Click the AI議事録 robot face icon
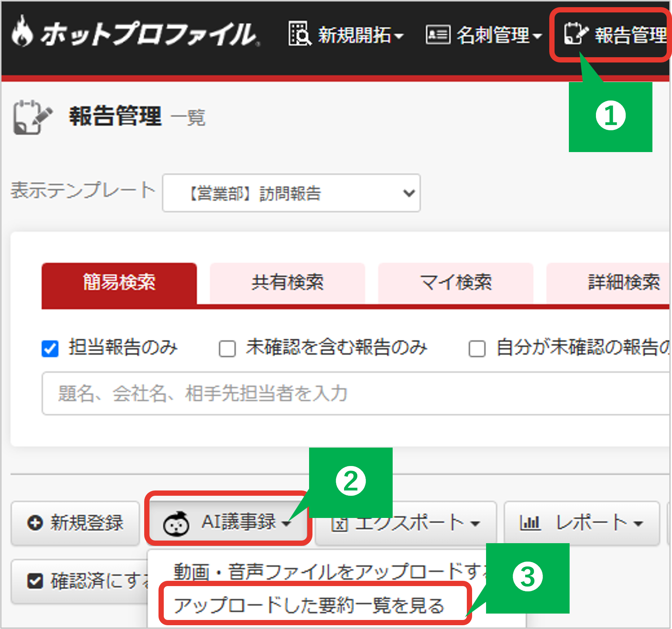 (176, 523)
